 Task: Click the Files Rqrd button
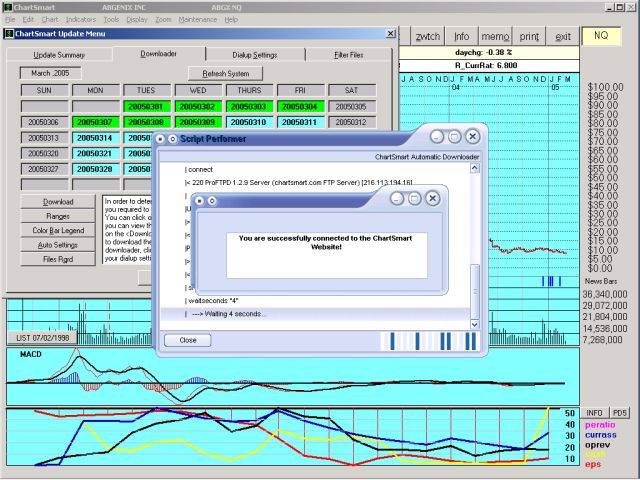pyautogui.click(x=58, y=259)
